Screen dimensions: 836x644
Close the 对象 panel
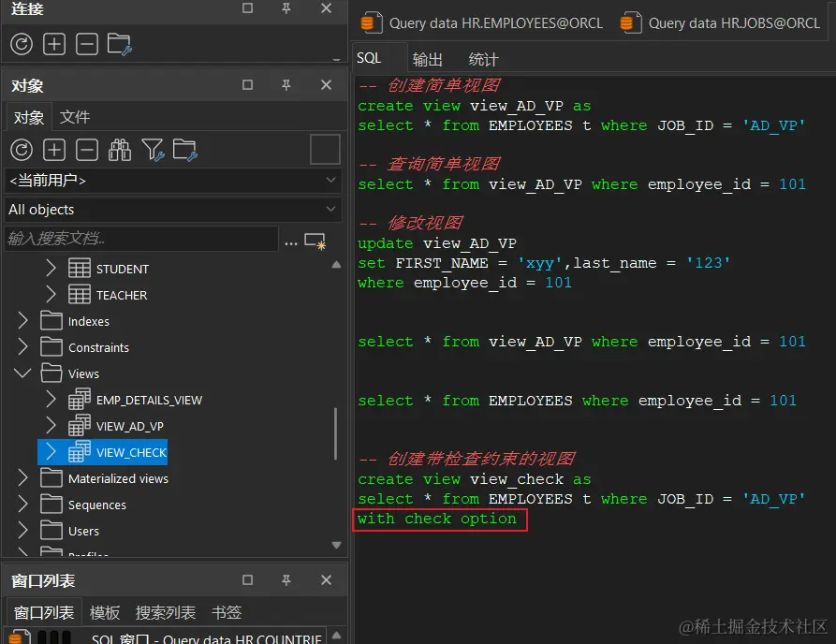coord(327,85)
